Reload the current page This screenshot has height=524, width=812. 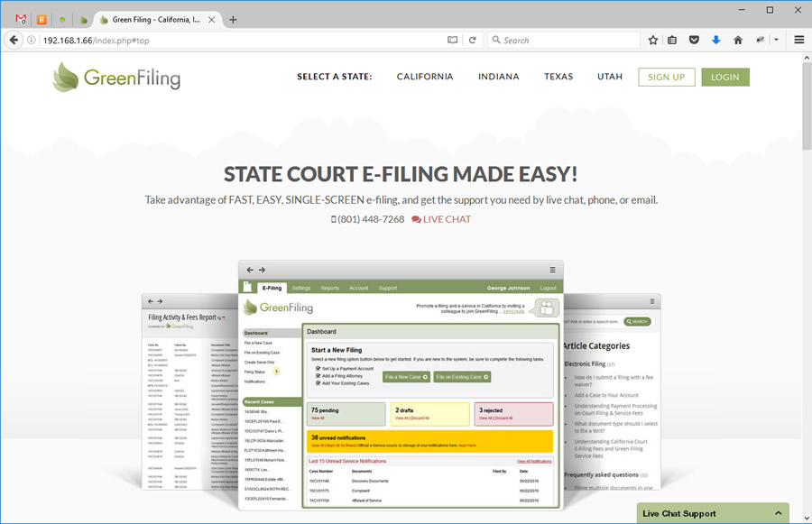click(x=472, y=40)
